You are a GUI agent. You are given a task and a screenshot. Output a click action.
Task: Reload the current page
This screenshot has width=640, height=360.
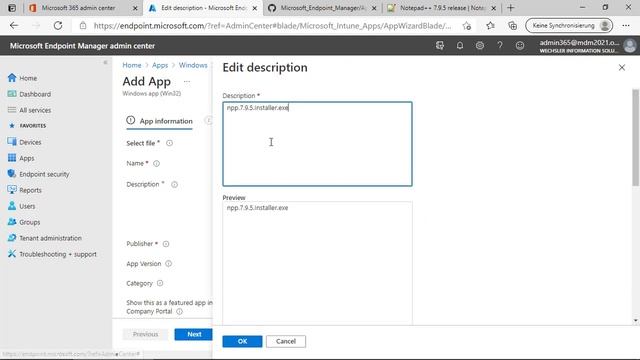[58, 25]
